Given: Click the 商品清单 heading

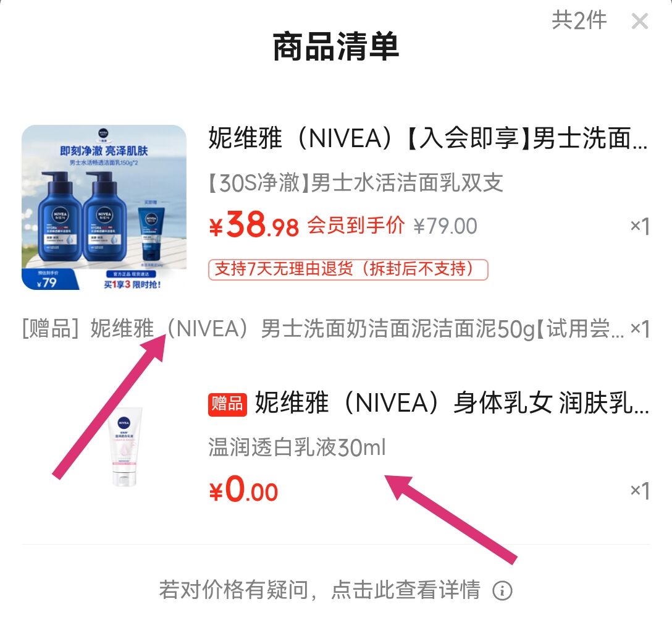Looking at the screenshot, I should pyautogui.click(x=336, y=46).
